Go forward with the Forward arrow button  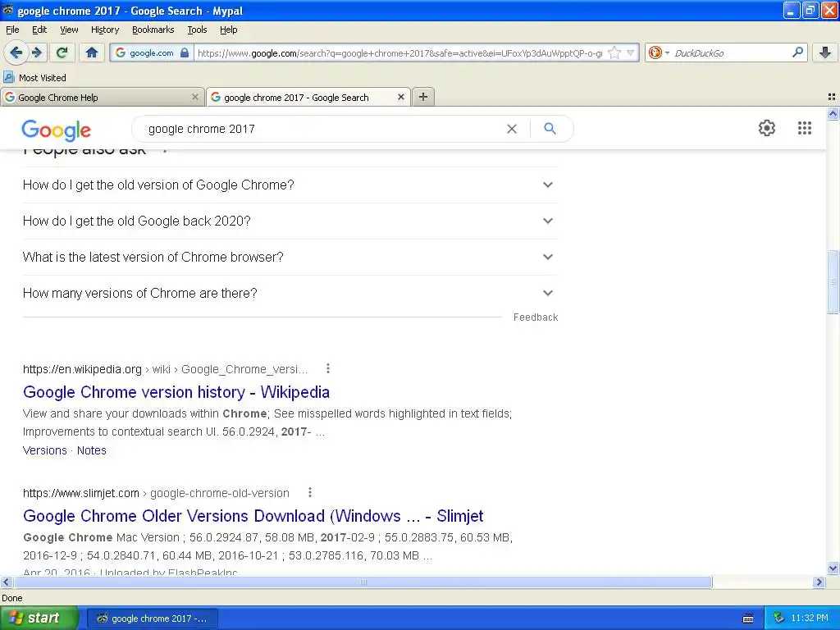(x=37, y=52)
